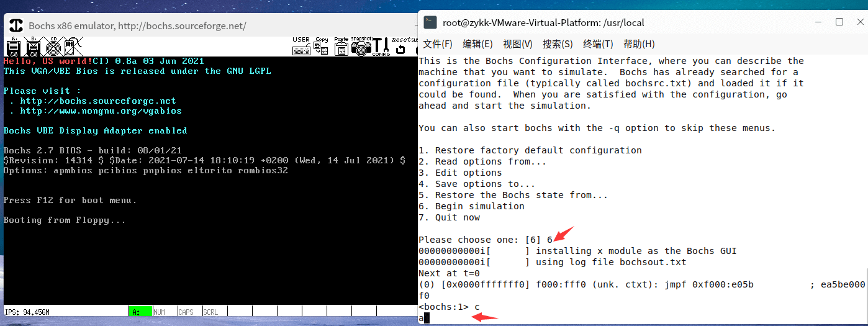Click the Paste icon in Bochs toolbar

click(341, 47)
